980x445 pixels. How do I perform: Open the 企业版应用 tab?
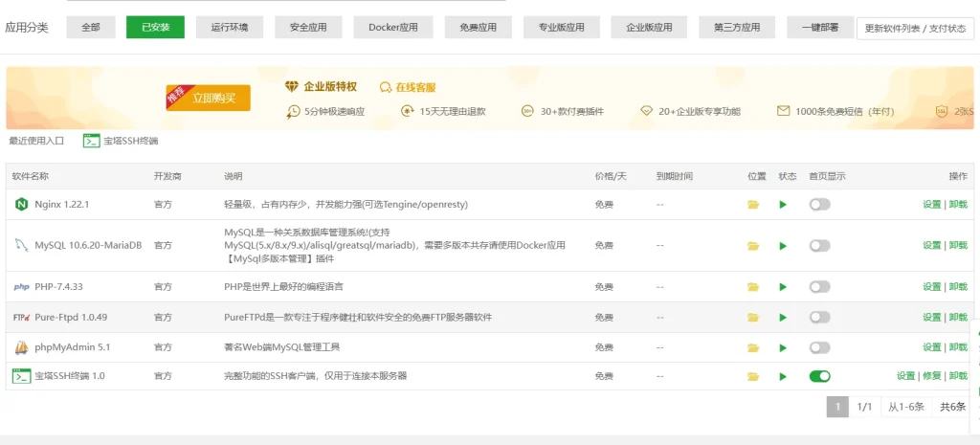[650, 27]
